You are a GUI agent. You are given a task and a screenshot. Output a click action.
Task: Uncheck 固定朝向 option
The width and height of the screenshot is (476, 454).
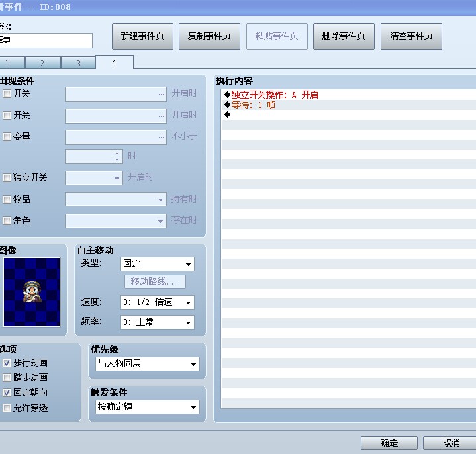[7, 392]
